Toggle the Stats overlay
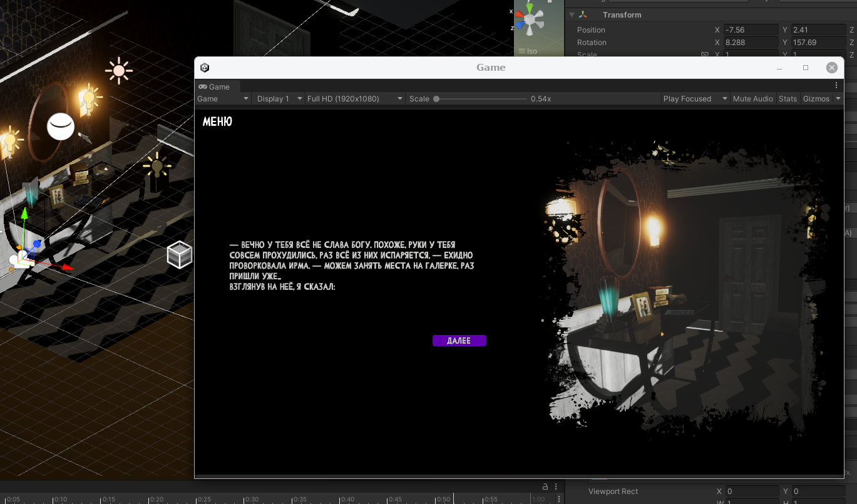The width and height of the screenshot is (857, 504). click(x=788, y=99)
